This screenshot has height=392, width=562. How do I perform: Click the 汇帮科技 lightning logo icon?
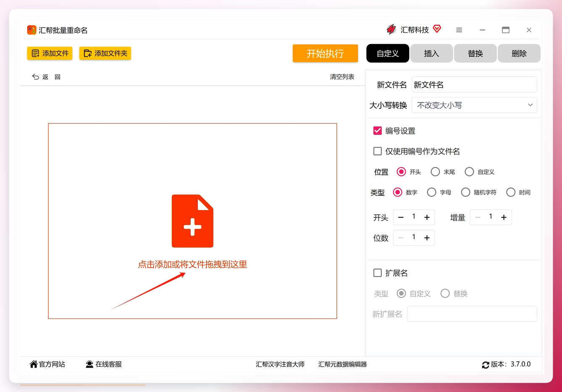(391, 29)
